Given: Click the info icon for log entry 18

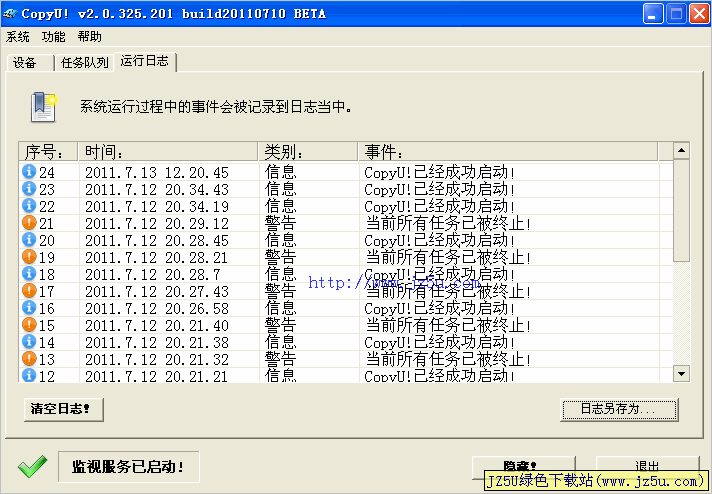Looking at the screenshot, I should click(29, 273).
